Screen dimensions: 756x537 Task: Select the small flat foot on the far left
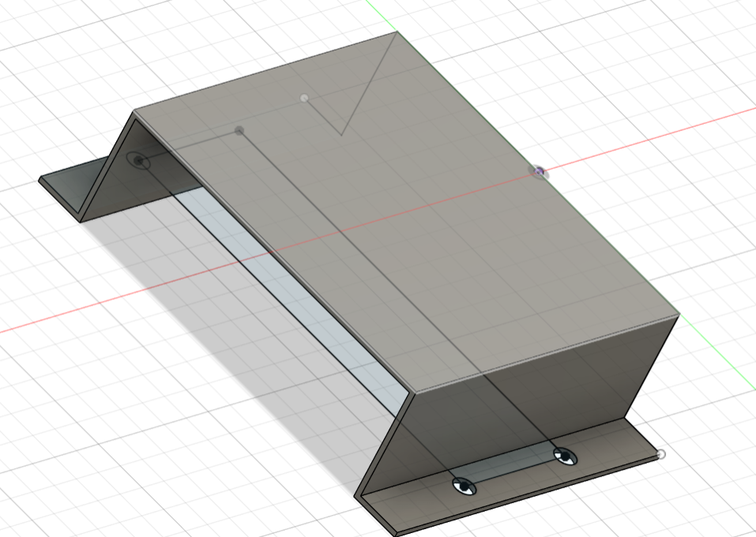[67, 190]
